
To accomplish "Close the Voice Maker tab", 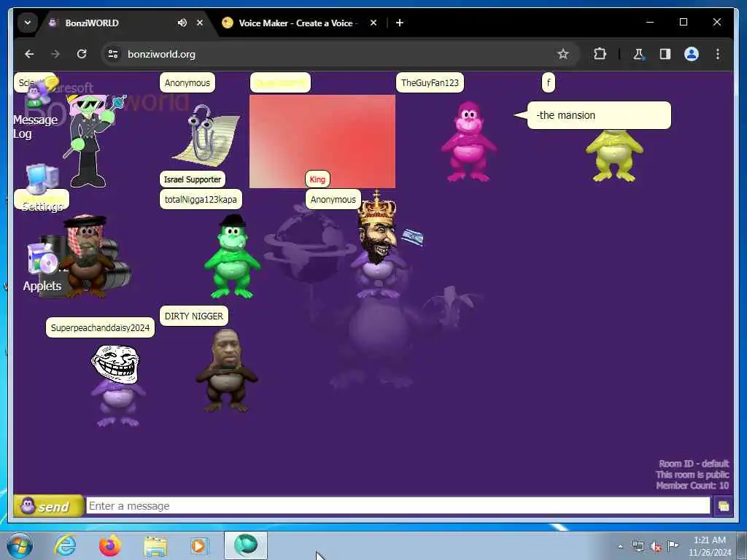I will click(373, 23).
